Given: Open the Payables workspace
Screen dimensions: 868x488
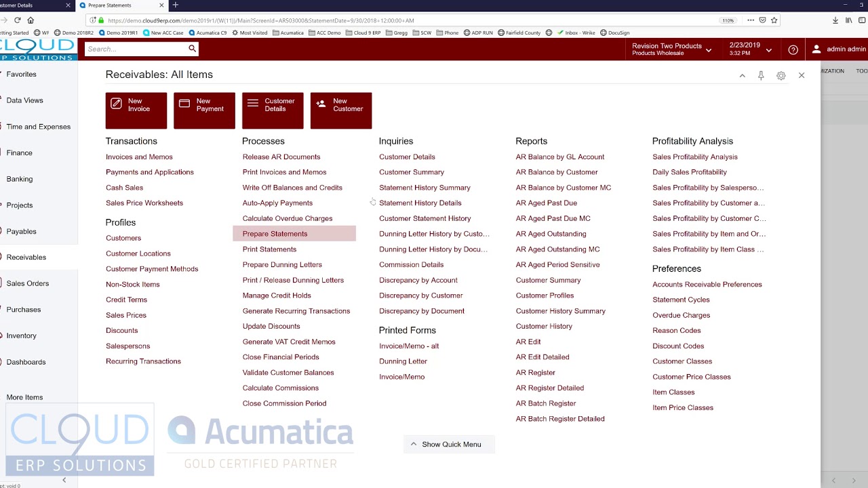Looking at the screenshot, I should click(x=22, y=231).
